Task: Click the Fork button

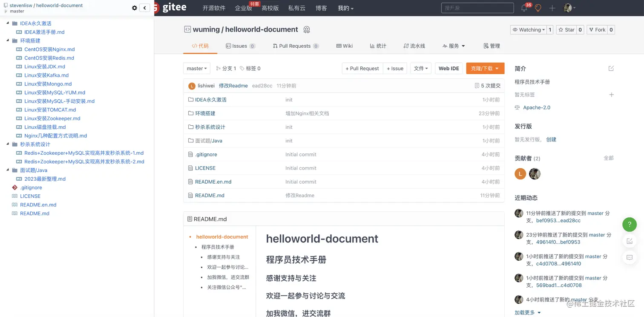Action: coord(596,30)
